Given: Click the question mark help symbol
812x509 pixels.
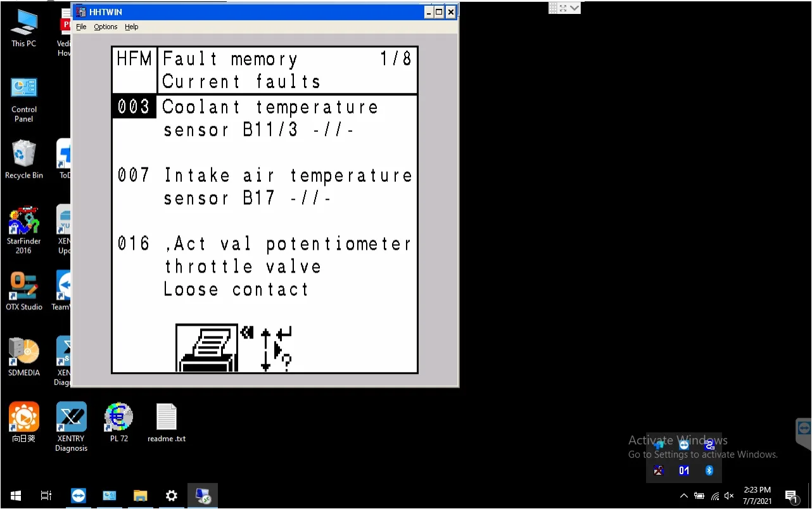Looking at the screenshot, I should 286,362.
